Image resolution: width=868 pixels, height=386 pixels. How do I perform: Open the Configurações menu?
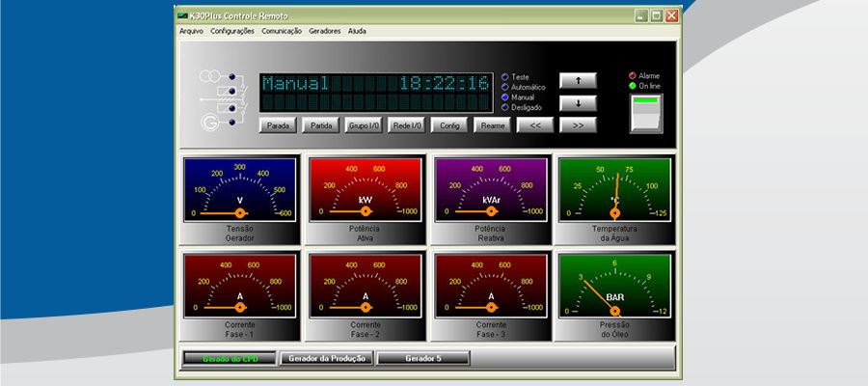point(232,31)
